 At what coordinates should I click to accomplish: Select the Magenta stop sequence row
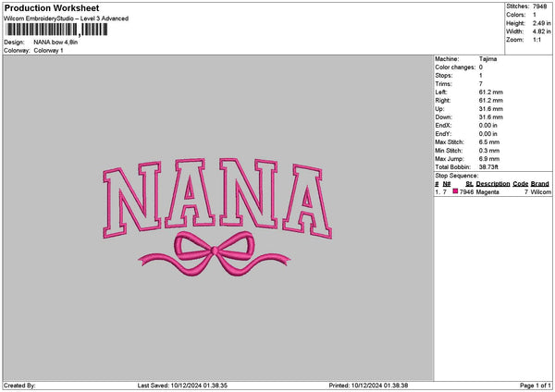(x=493, y=191)
